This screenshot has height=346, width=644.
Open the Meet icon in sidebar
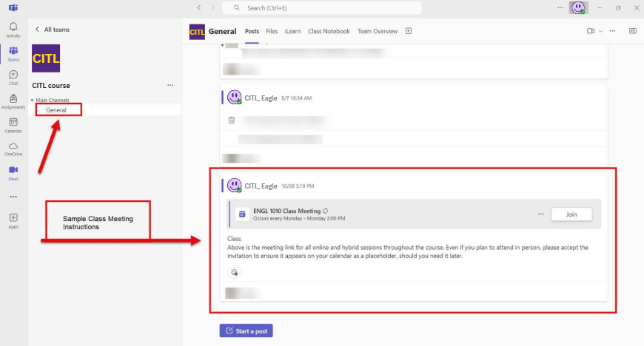[13, 172]
